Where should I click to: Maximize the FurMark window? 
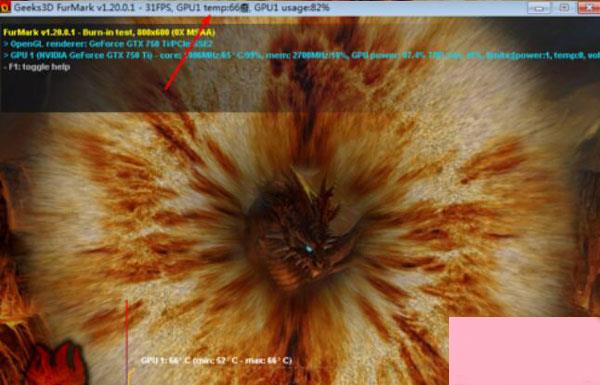[x=564, y=8]
